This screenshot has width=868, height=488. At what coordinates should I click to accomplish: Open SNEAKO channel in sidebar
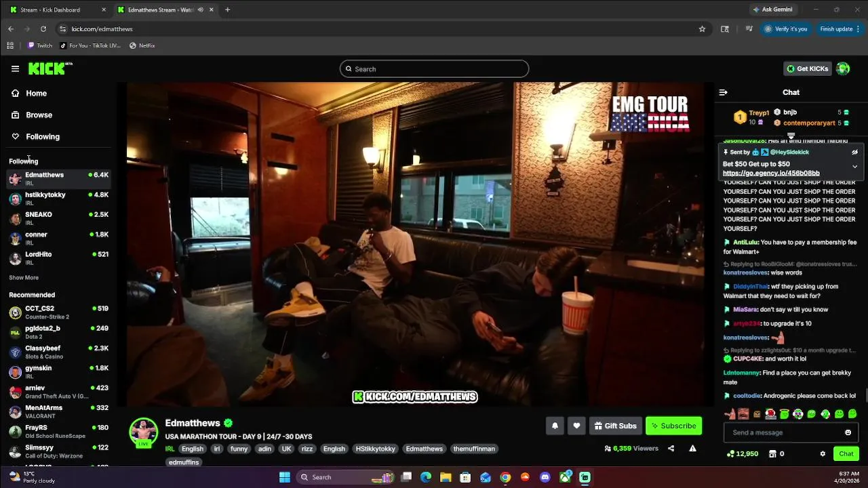point(58,218)
